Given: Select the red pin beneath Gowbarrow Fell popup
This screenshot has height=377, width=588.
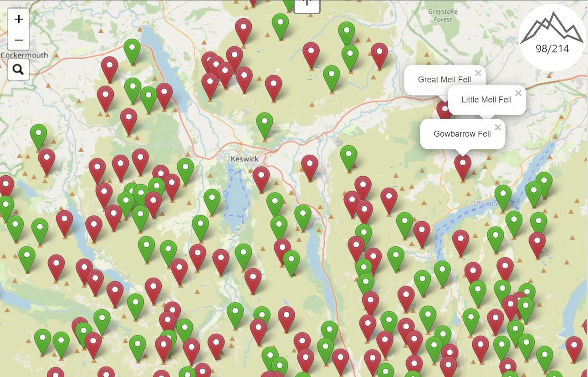Looking at the screenshot, I should (x=463, y=164).
